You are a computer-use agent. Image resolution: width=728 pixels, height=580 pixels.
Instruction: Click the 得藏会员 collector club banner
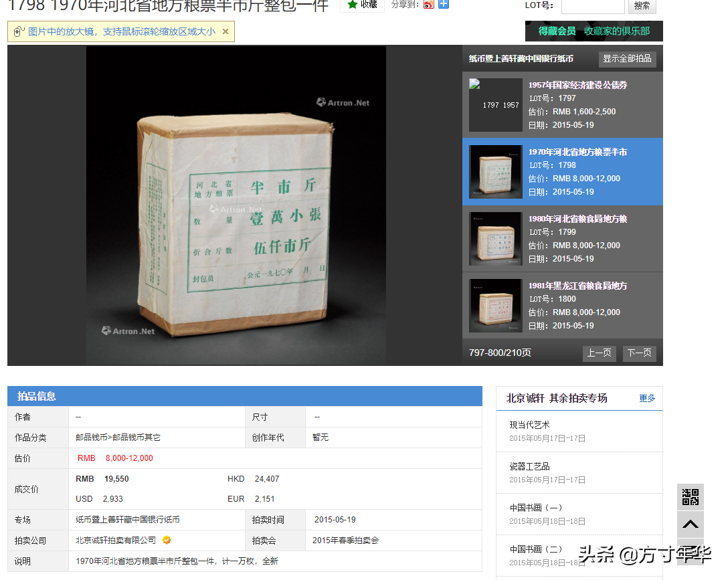[x=594, y=31]
